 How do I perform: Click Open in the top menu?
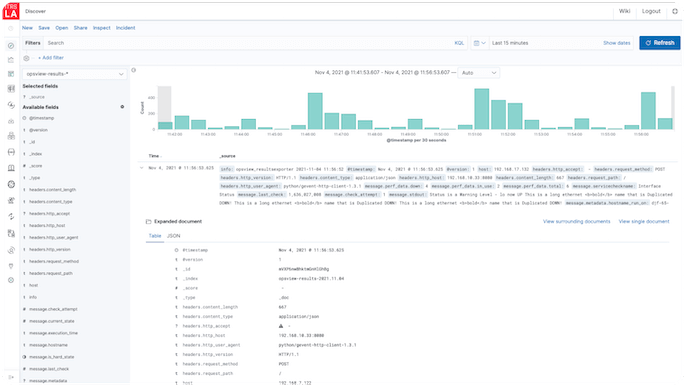click(62, 28)
